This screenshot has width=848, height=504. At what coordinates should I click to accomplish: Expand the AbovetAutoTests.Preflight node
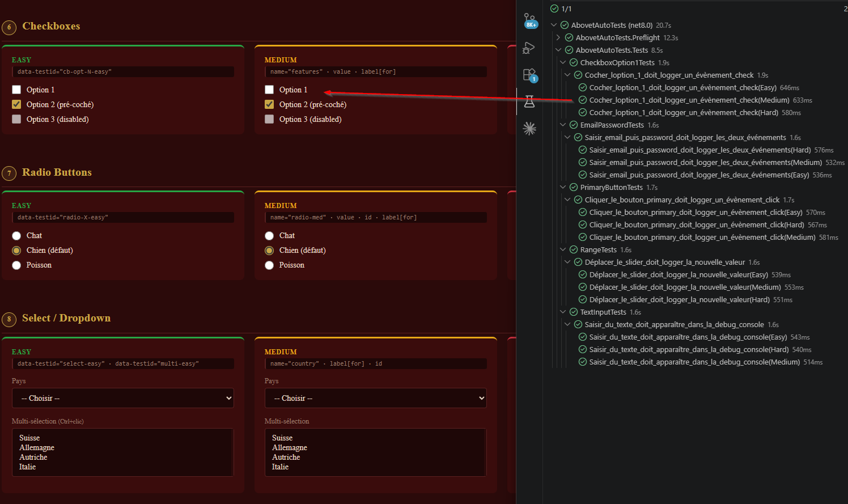(x=558, y=37)
